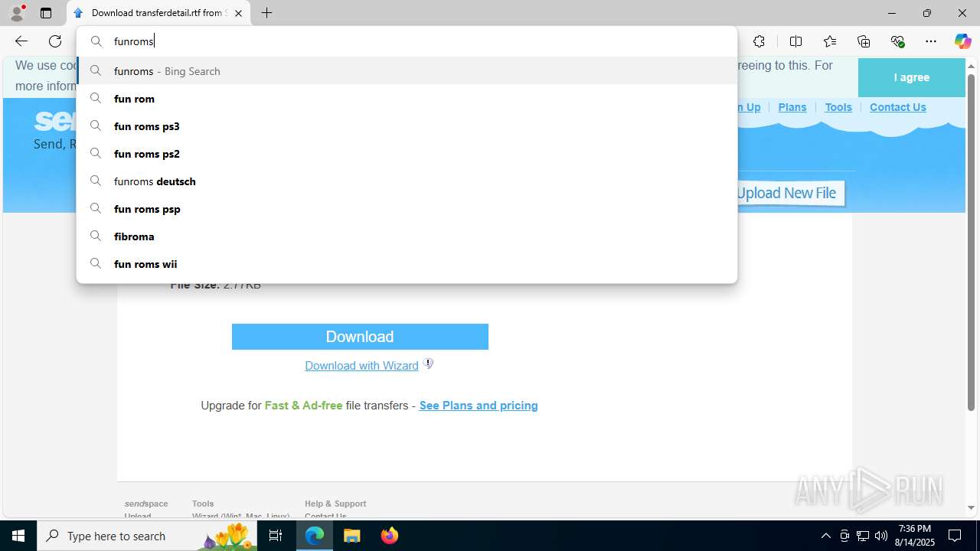Open the Extensions puzzle icon
The image size is (980, 551).
759,41
